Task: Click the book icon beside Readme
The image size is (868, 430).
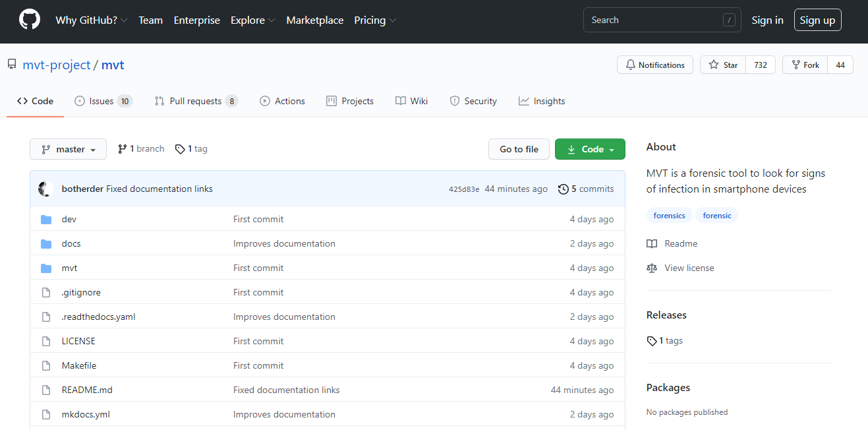Action: 652,243
